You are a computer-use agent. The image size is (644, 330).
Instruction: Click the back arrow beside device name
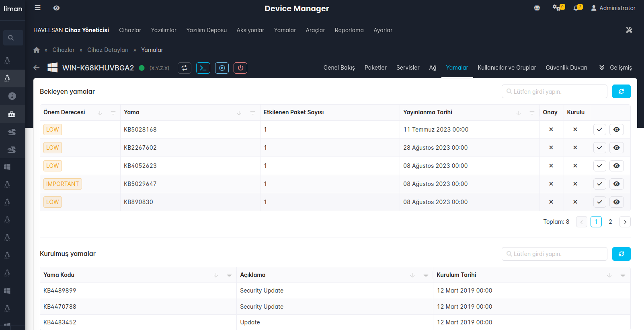point(37,68)
